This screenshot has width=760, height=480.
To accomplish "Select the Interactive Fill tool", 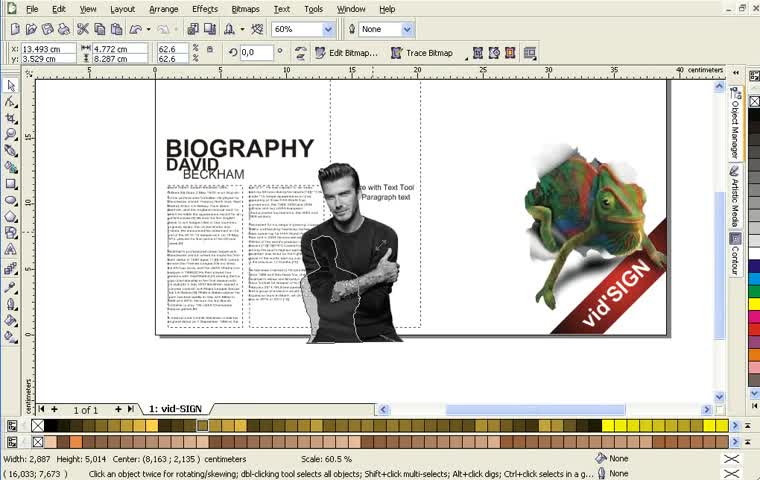I will [x=11, y=336].
